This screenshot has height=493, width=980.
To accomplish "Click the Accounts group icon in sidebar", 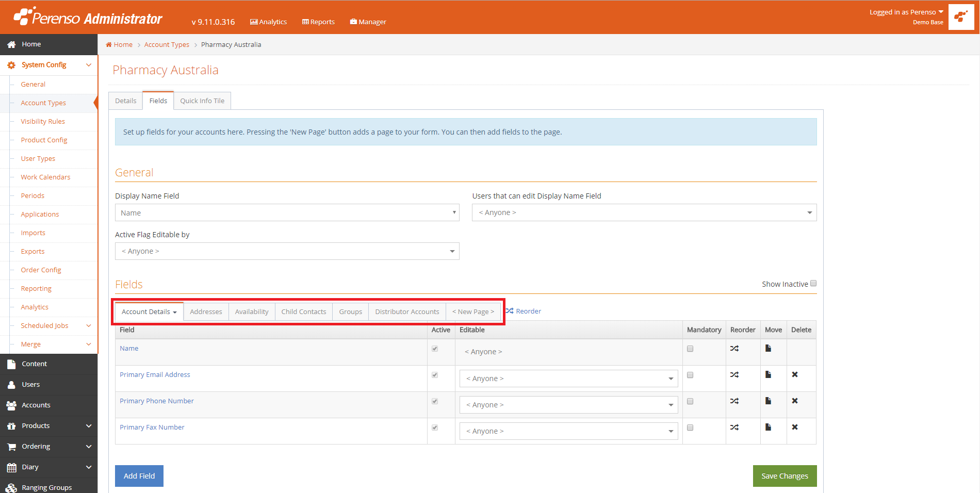I will tap(11, 405).
